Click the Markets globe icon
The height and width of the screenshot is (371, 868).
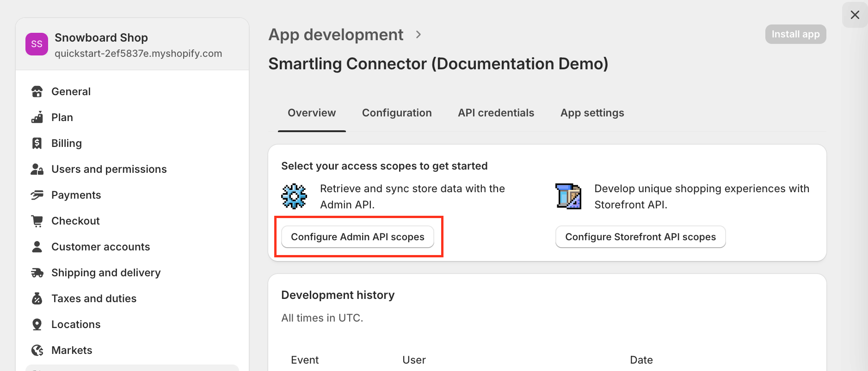(37, 350)
